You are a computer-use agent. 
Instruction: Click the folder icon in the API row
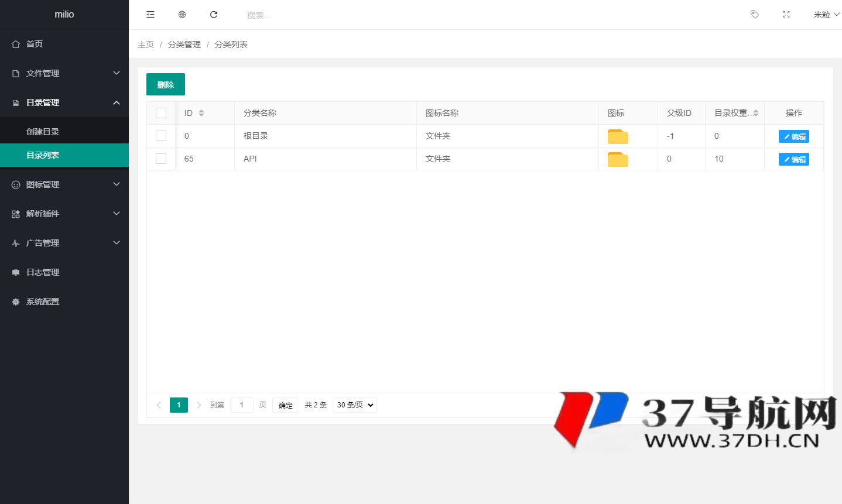coord(617,158)
